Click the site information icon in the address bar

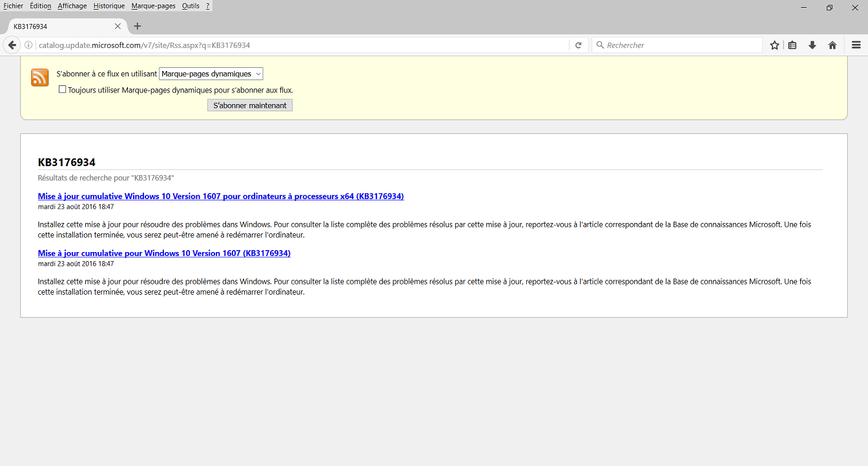pyautogui.click(x=28, y=45)
